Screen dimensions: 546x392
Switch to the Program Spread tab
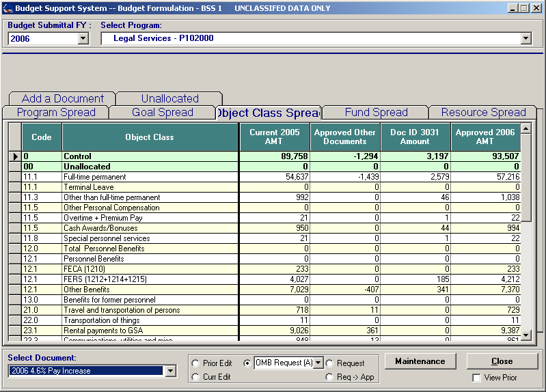pos(56,113)
